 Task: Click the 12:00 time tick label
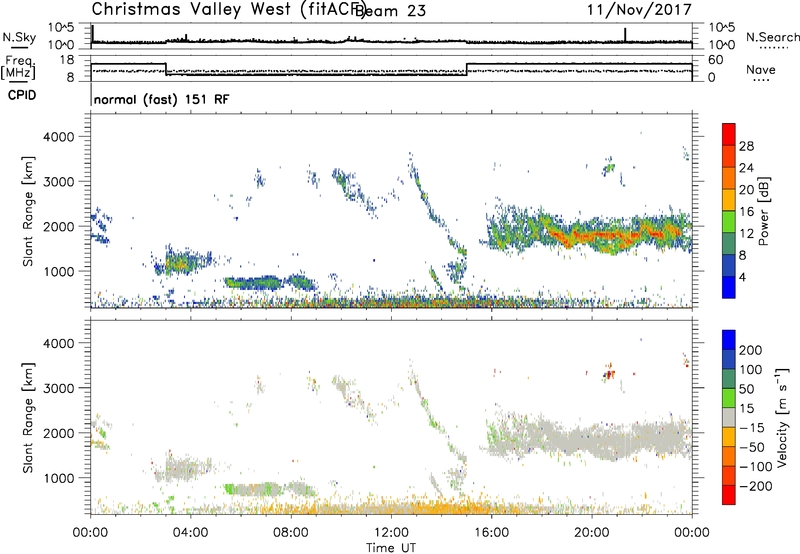pos(391,533)
